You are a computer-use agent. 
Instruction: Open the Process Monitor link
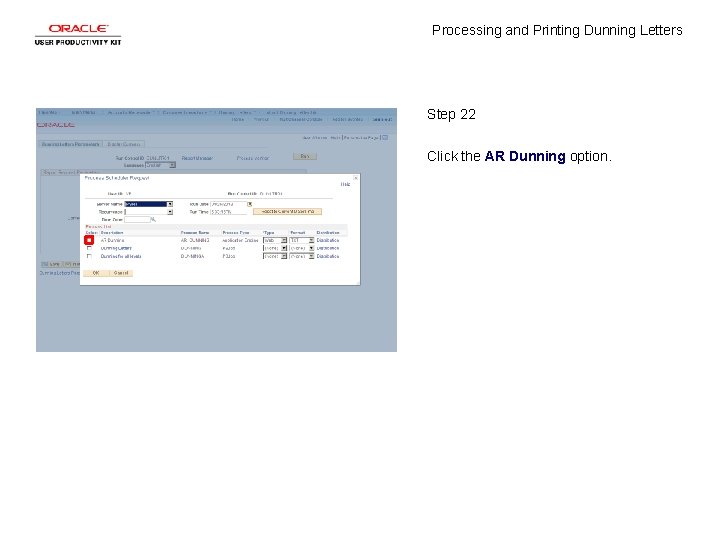click(253, 158)
